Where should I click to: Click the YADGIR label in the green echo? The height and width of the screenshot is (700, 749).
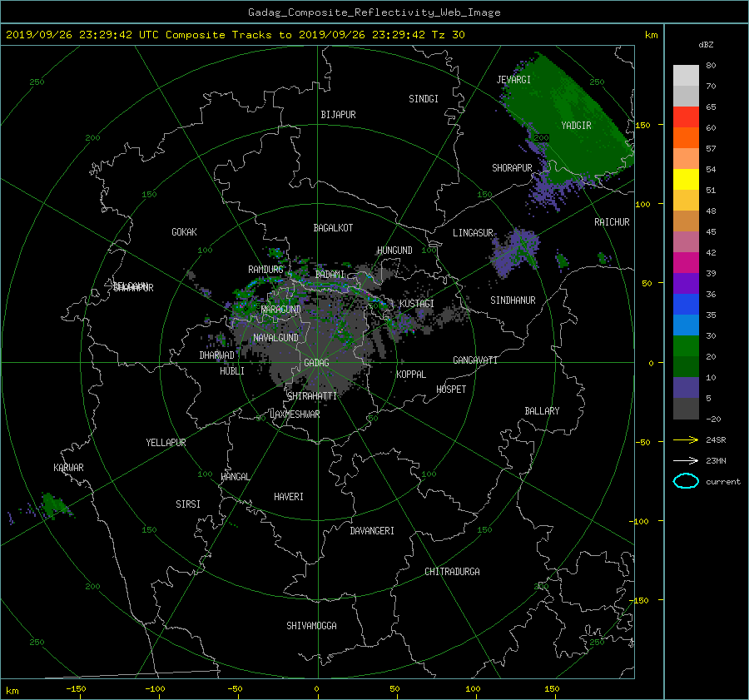[x=576, y=125]
